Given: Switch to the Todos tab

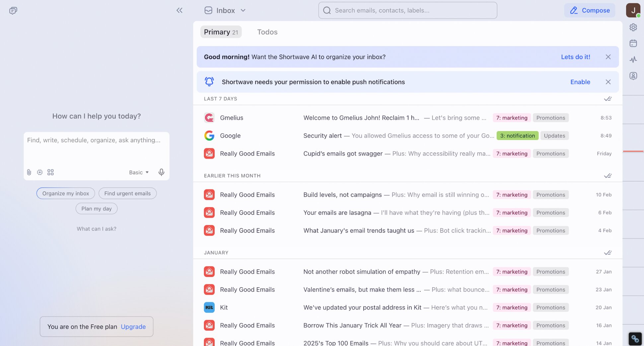Looking at the screenshot, I should [x=267, y=32].
